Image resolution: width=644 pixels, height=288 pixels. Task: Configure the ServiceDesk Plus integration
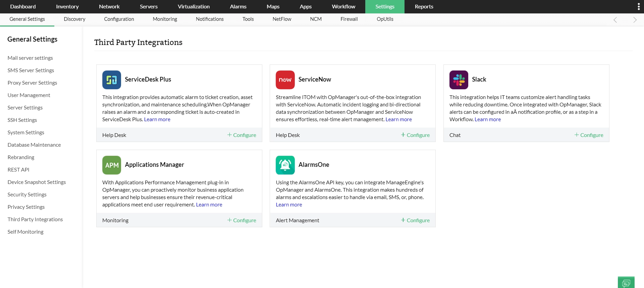(x=241, y=135)
